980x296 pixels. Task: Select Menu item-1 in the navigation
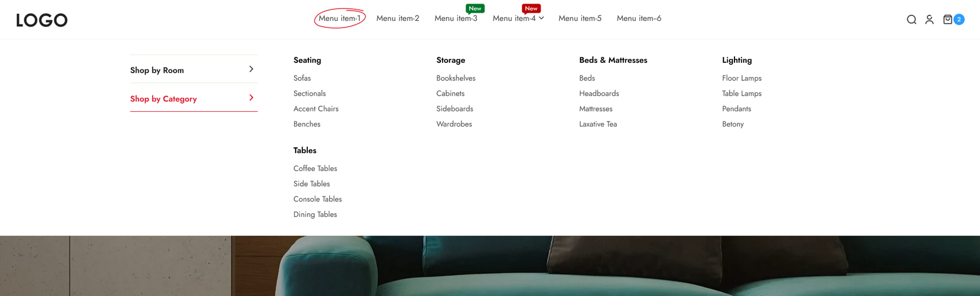(x=339, y=18)
